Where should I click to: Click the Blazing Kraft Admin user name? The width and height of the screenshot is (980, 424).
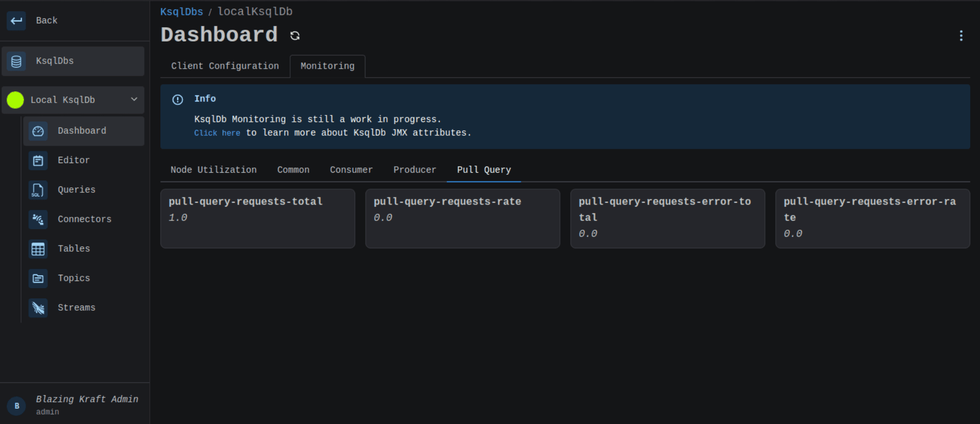coord(87,399)
